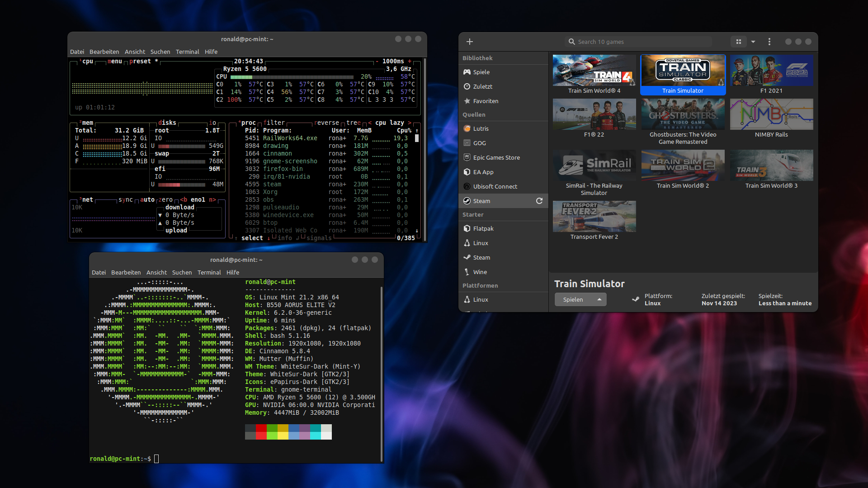
Task: Select the Train Sim World 4 cover
Action: pos(594,71)
